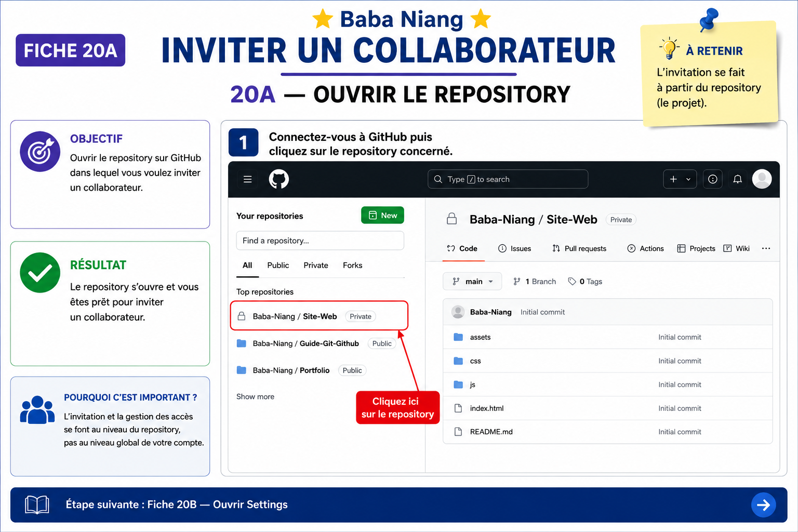The image size is (798, 532).
Task: Click the Public badge on Portfolio row
Action: pos(352,370)
